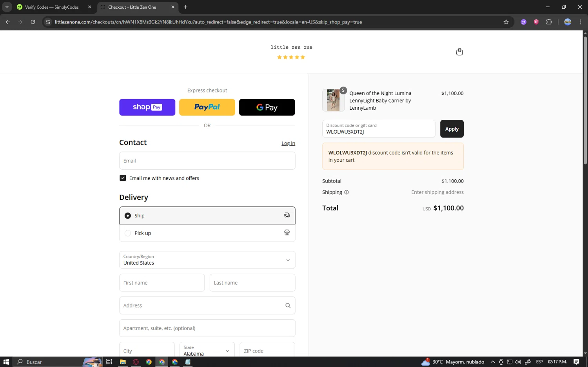Click the volume icon in system tray

[x=518, y=362]
